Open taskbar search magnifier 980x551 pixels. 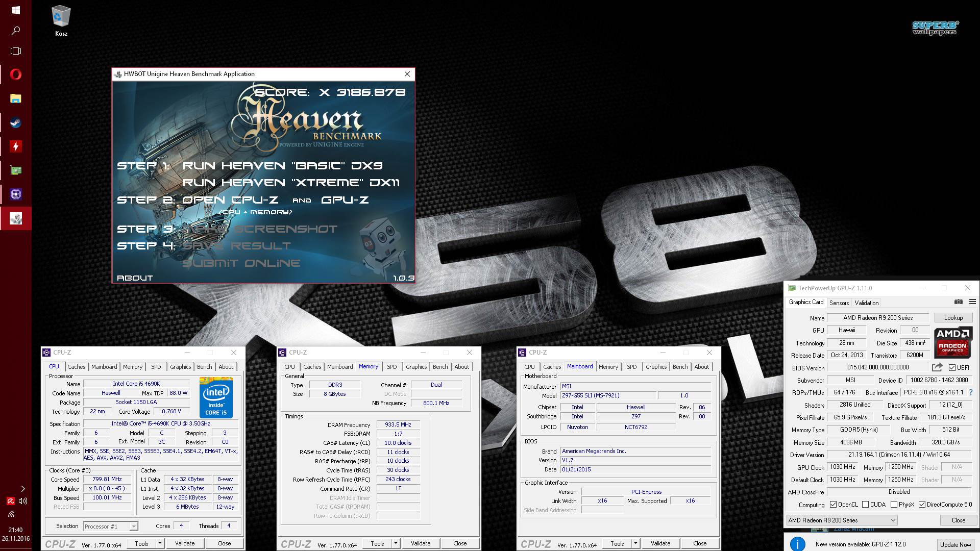click(x=16, y=31)
